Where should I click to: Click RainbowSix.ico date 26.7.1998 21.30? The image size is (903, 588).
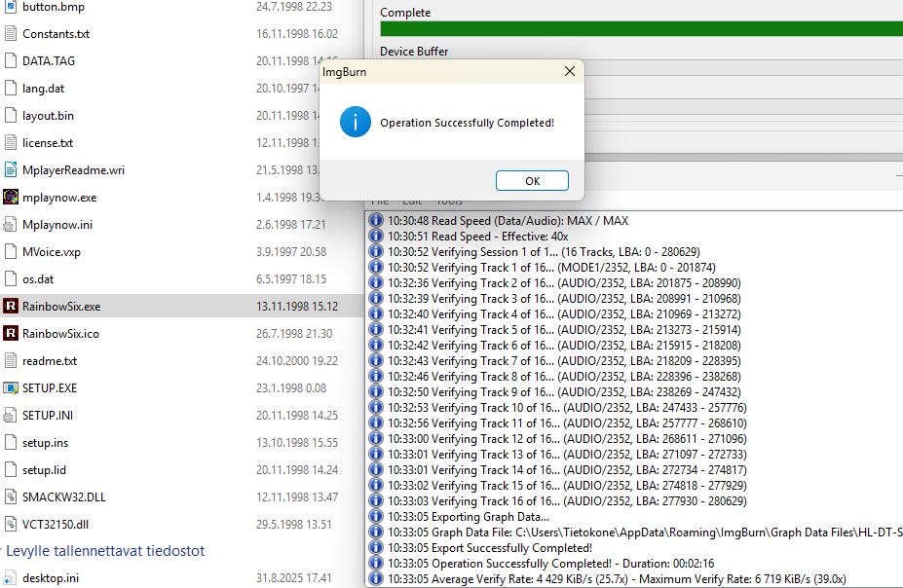(x=294, y=333)
